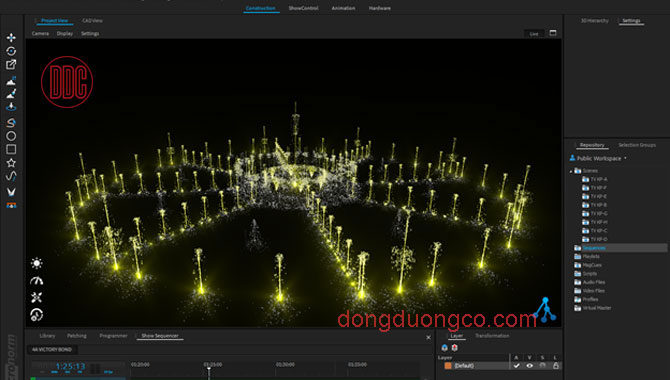Click the speedometer gauge icon in viewport
670x380 pixels.
[37, 281]
